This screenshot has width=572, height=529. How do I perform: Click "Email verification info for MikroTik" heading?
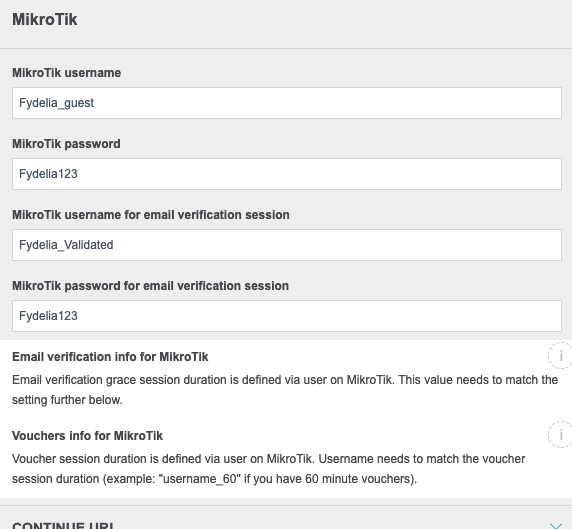pyautogui.click(x=110, y=356)
